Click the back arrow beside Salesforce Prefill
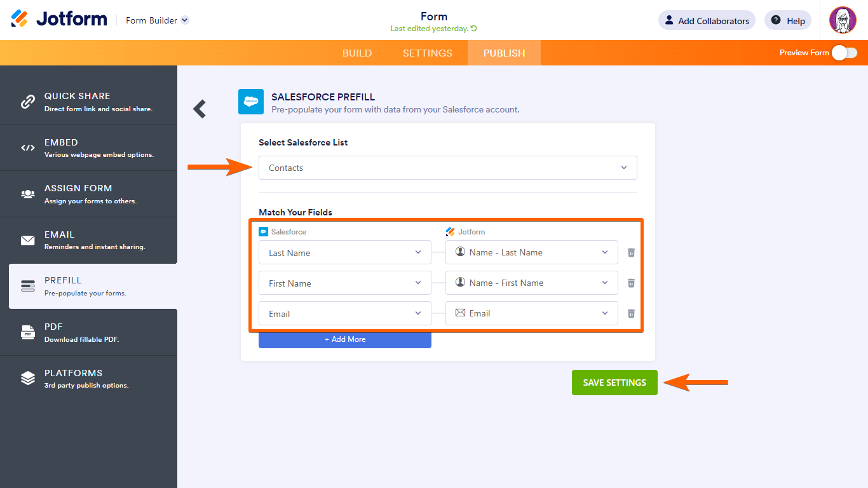 pyautogui.click(x=200, y=109)
